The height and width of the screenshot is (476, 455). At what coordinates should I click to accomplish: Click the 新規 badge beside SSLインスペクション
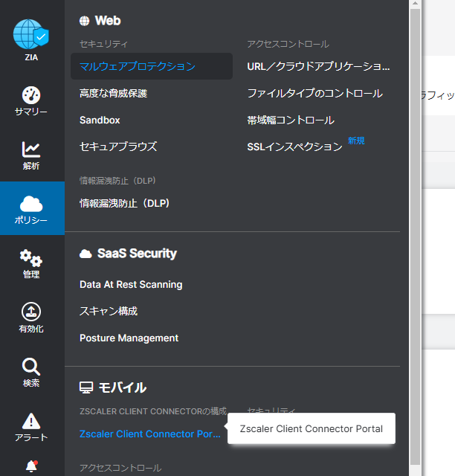356,141
